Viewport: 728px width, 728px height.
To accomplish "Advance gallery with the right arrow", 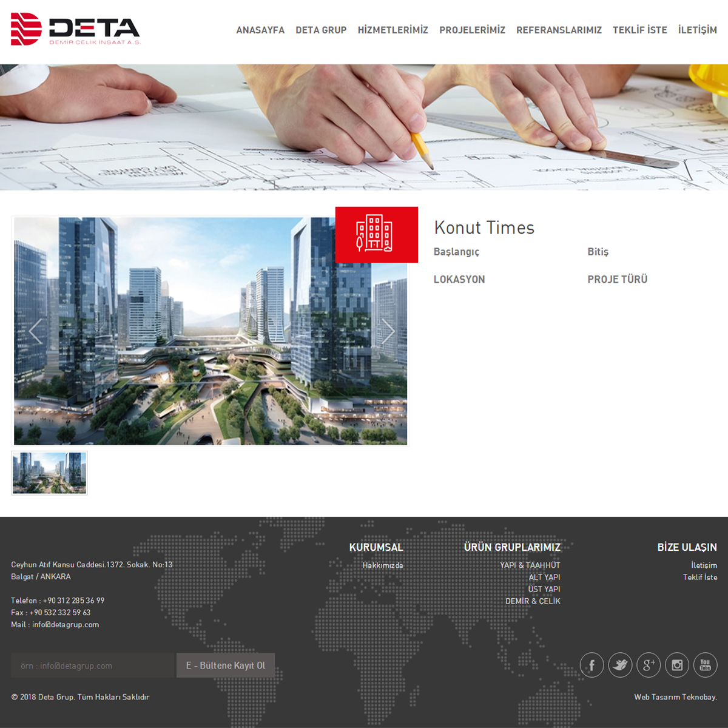I will coord(388,331).
